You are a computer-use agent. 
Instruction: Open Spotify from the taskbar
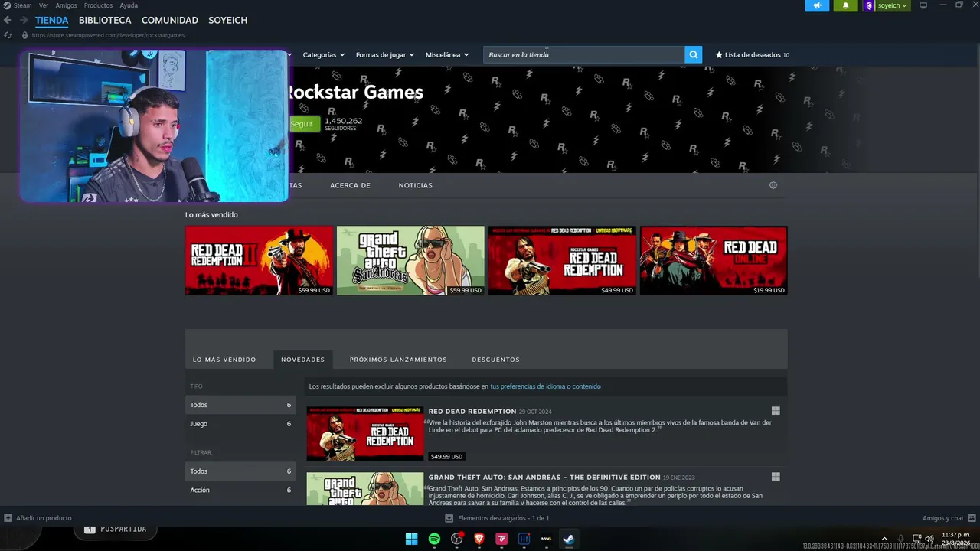pos(434,539)
